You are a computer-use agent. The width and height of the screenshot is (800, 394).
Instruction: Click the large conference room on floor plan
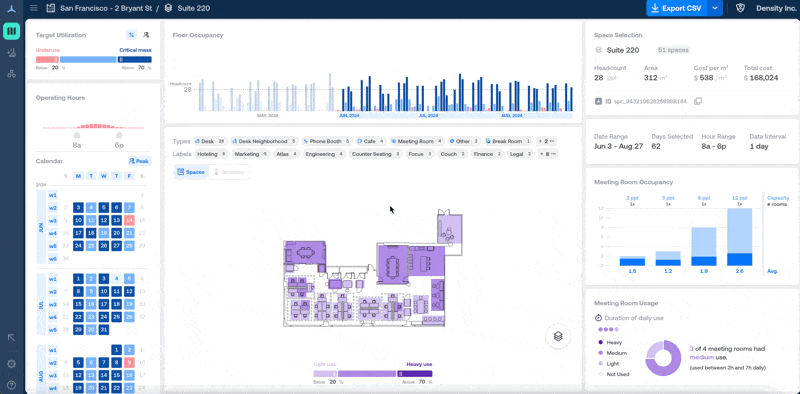point(392,264)
